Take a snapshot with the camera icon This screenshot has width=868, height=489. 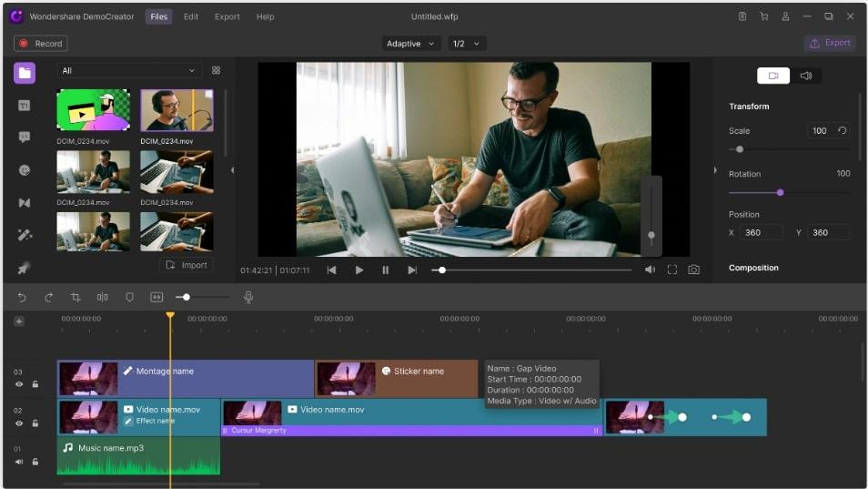[x=693, y=270]
